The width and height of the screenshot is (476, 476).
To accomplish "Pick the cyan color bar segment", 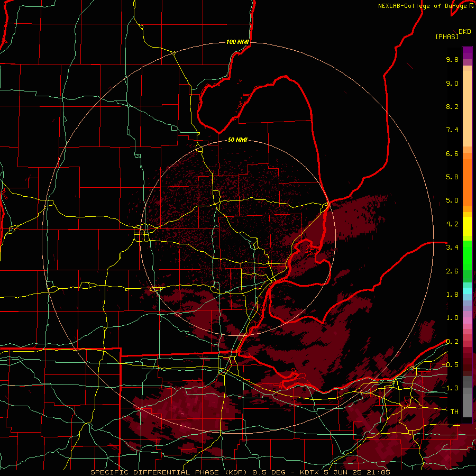I will [467, 291].
